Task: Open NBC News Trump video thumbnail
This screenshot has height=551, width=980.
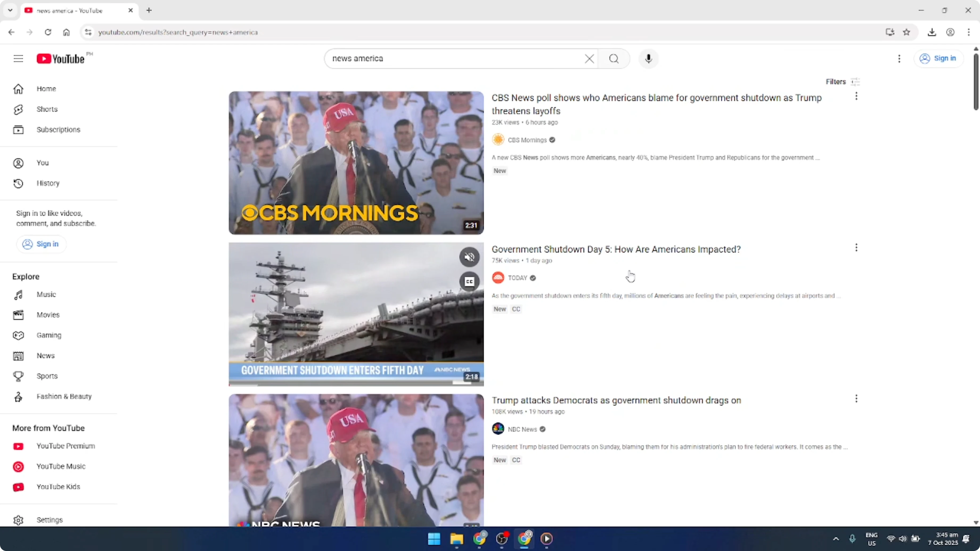Action: tap(356, 460)
